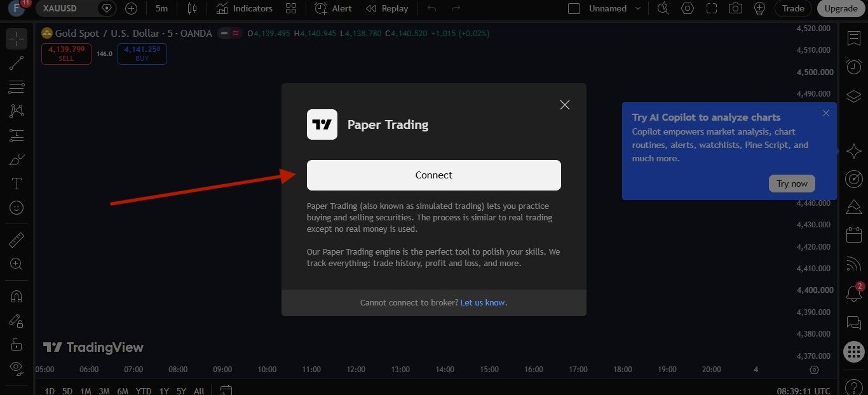
Task: Add symbol with plus circle icon
Action: 131,8
